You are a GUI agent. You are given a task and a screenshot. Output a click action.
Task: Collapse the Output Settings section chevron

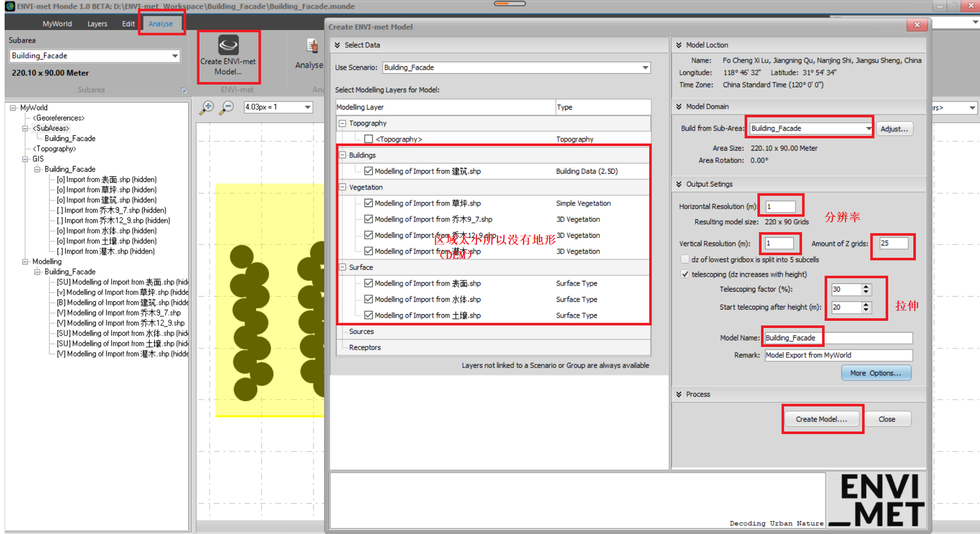tap(679, 184)
